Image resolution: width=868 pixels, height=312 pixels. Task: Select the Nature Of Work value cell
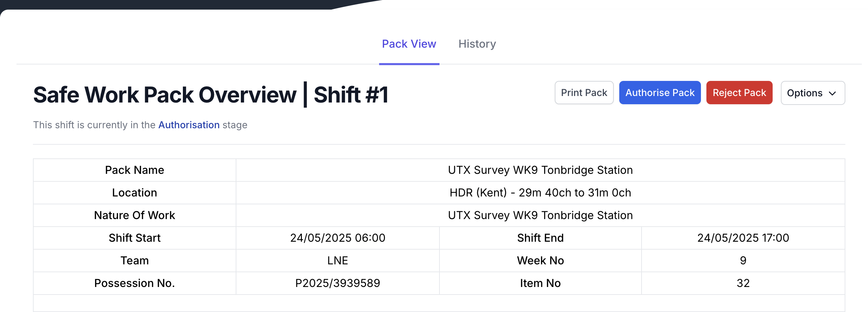pos(540,215)
